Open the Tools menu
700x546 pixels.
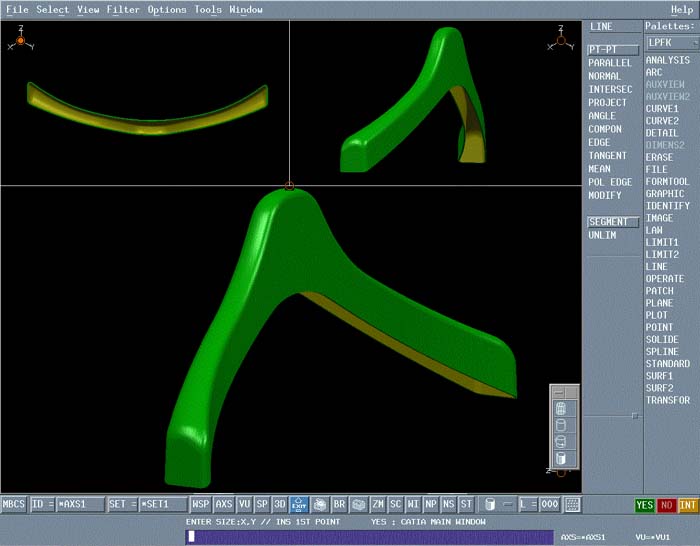pos(208,10)
